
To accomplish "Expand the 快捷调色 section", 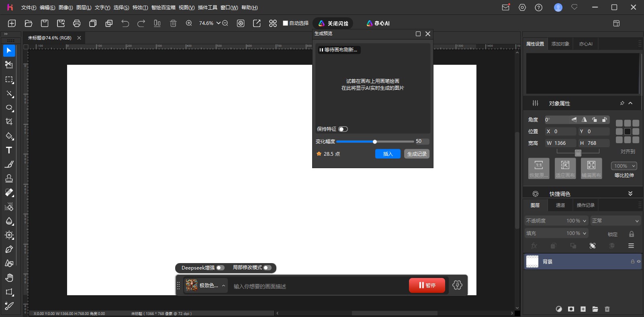I will click(x=630, y=193).
